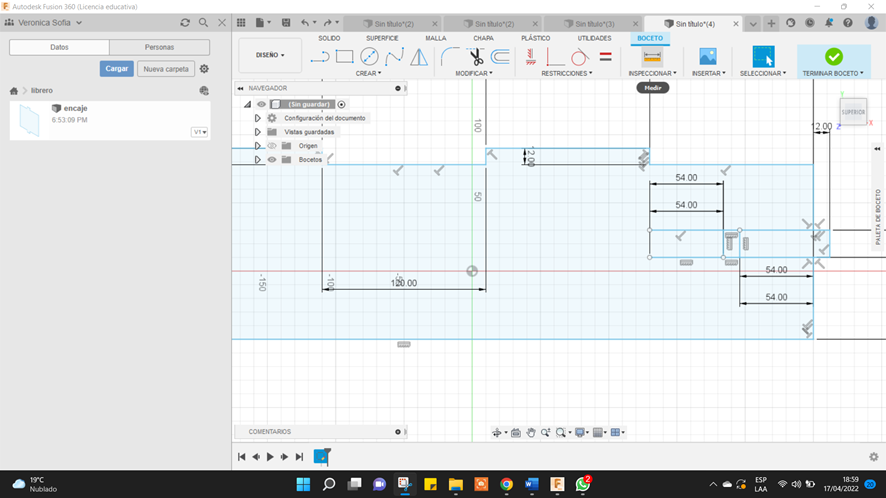Click the Nueva carpeta button
The width and height of the screenshot is (886, 498).
click(166, 68)
